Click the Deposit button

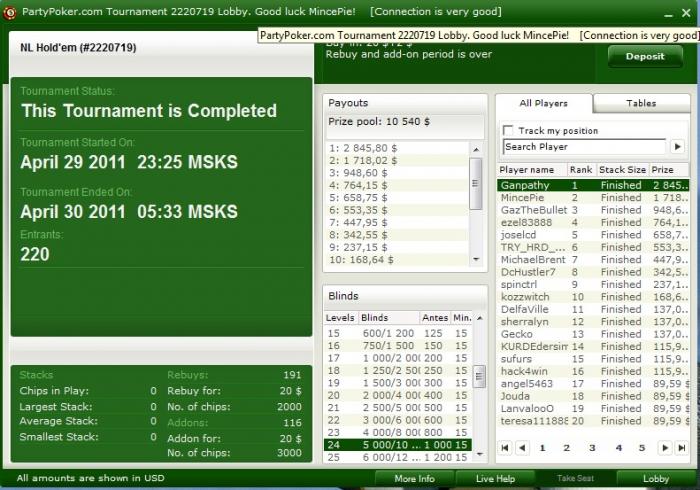[645, 56]
